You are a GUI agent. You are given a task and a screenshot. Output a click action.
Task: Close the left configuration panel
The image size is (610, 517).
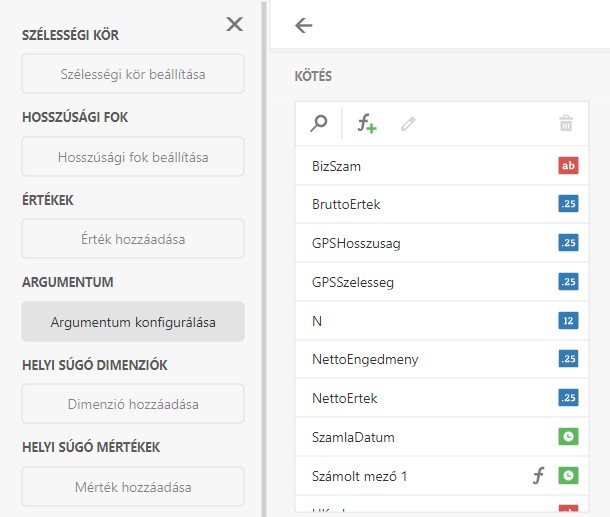point(235,25)
